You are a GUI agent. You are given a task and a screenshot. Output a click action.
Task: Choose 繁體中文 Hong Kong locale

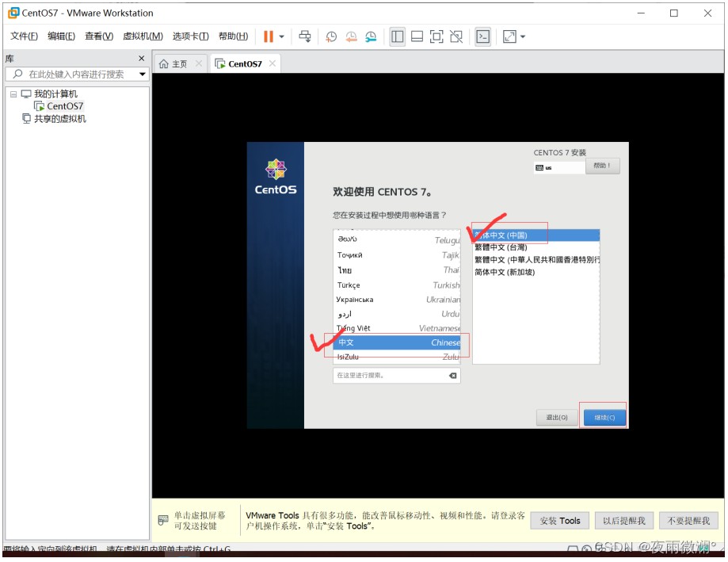(x=536, y=260)
